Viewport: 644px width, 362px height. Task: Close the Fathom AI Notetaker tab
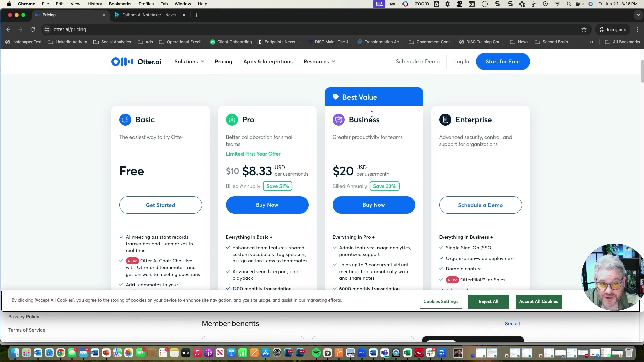(x=184, y=15)
